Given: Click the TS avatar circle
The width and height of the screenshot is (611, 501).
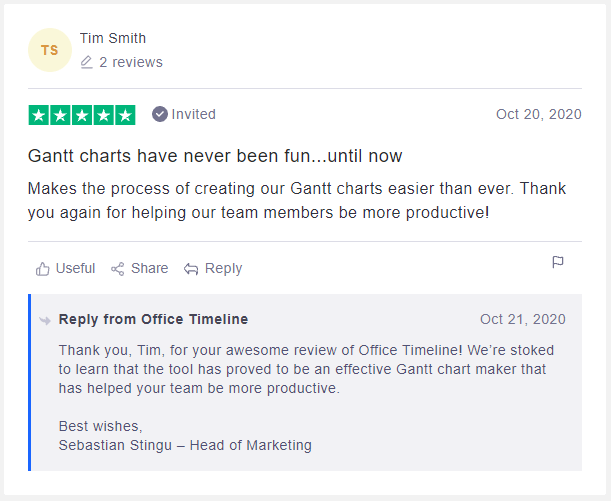Looking at the screenshot, I should click(x=50, y=50).
